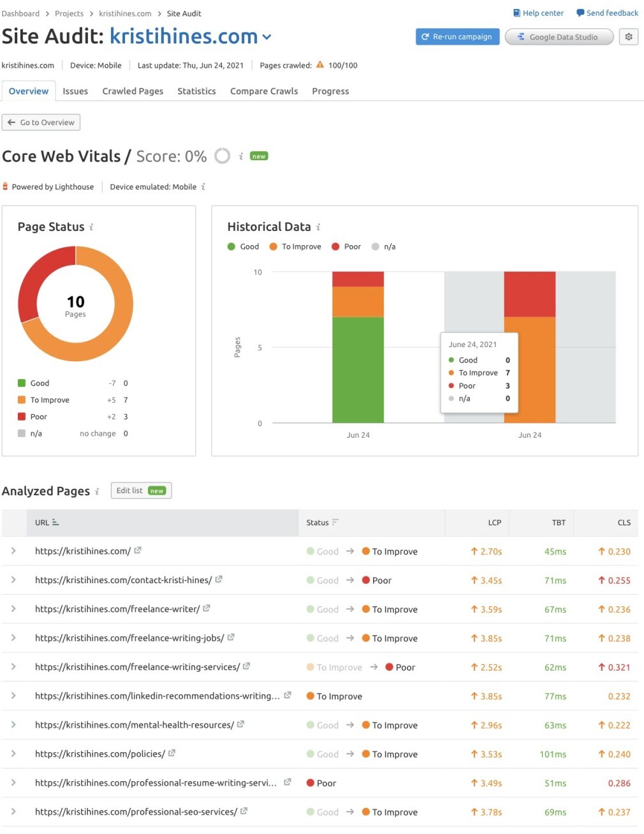
Task: Sort by the URL column sort icon
Action: pyautogui.click(x=55, y=523)
